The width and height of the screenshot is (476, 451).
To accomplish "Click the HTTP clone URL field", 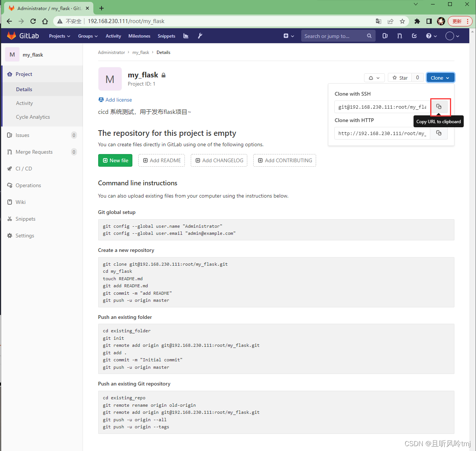I will click(x=382, y=133).
